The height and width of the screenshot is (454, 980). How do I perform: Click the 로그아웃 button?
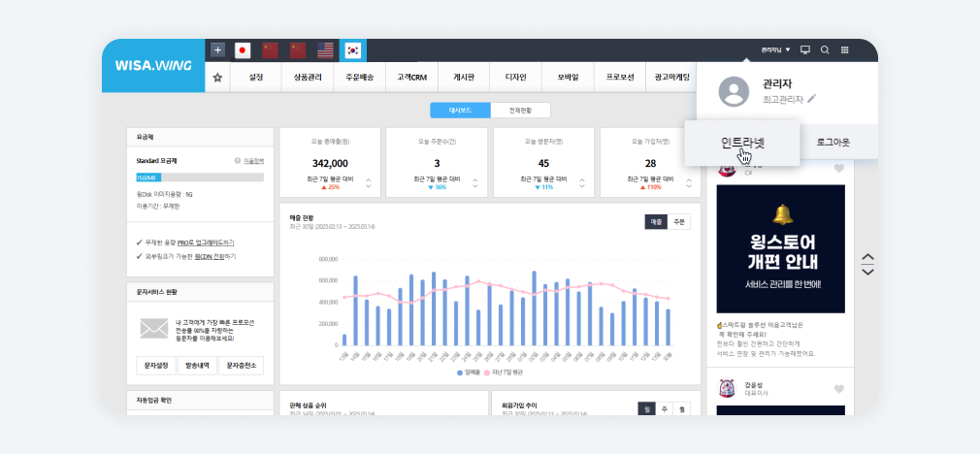pos(833,143)
